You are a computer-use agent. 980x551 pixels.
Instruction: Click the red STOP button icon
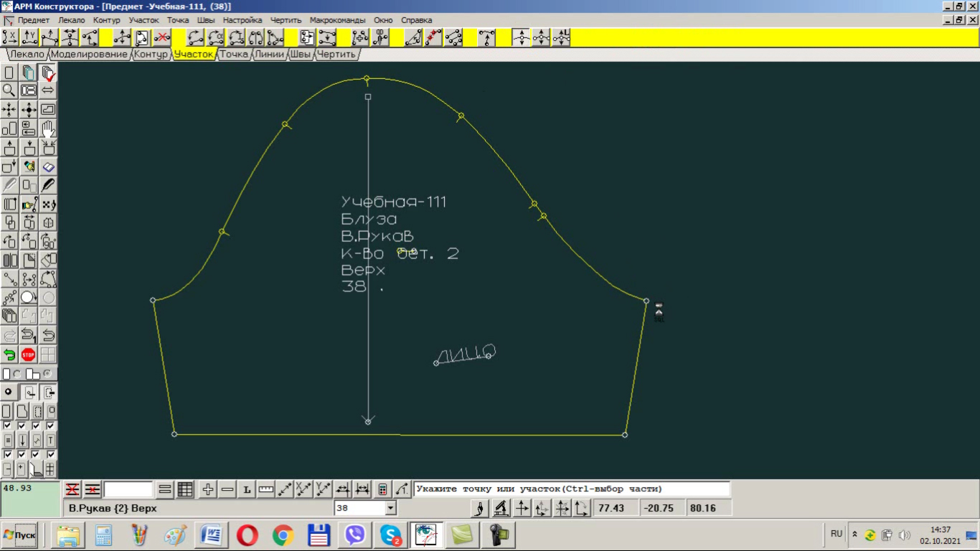click(29, 354)
